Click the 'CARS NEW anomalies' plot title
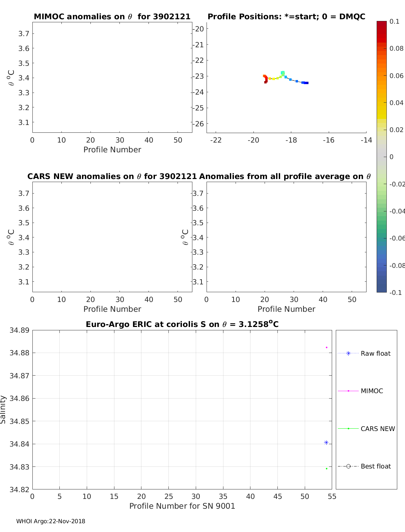Image resolution: width=405 pixels, height=532 pixels. tap(112, 176)
